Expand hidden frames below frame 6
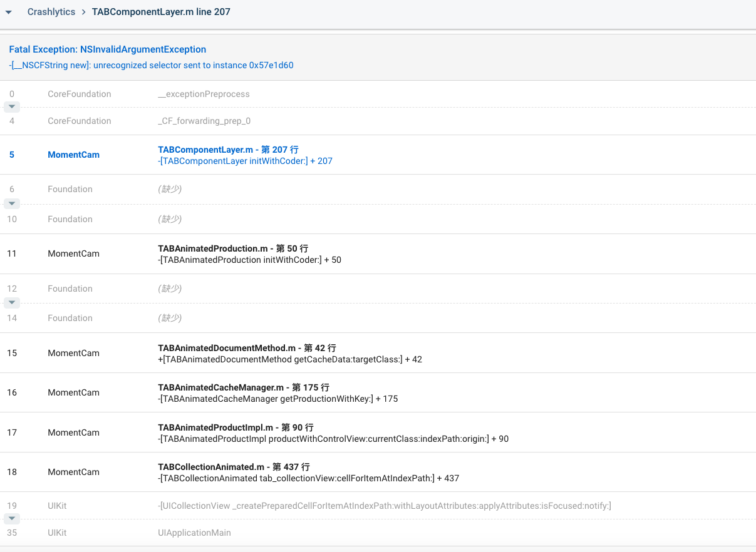Screen dimensions: 756x552 click(x=12, y=204)
